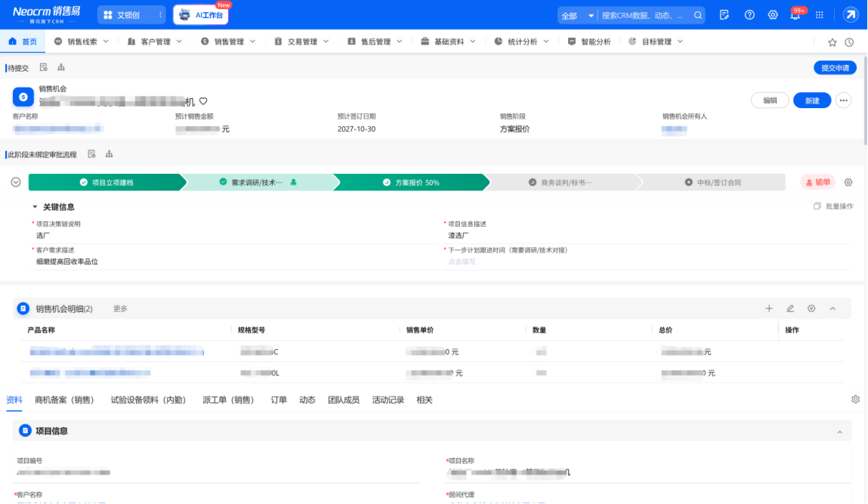This screenshot has height=504, width=868.
Task: Switch to the 团队成员 tab
Action: tap(343, 400)
